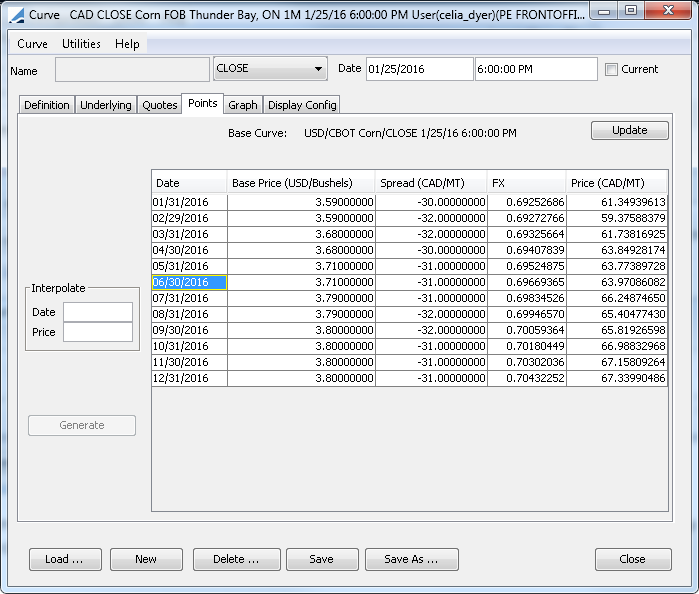Click the Date column header
Screen dimensions: 699x594
(189, 183)
